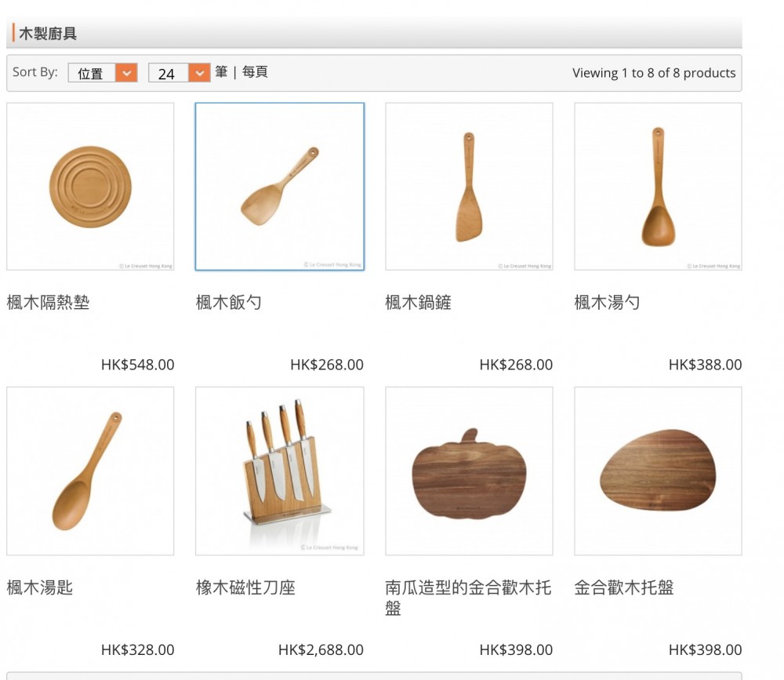Select the 金合歡木托盤 tray image
The height and width of the screenshot is (680, 784).
[x=658, y=471]
